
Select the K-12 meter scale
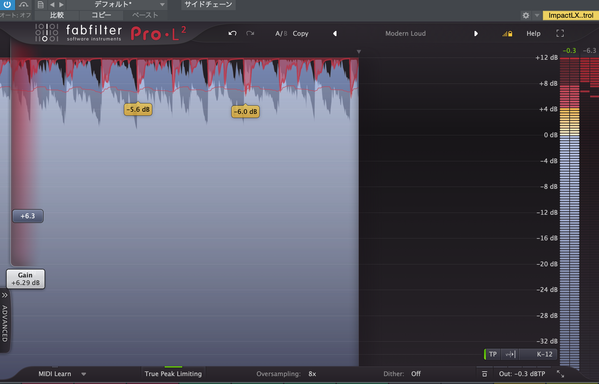coord(544,354)
